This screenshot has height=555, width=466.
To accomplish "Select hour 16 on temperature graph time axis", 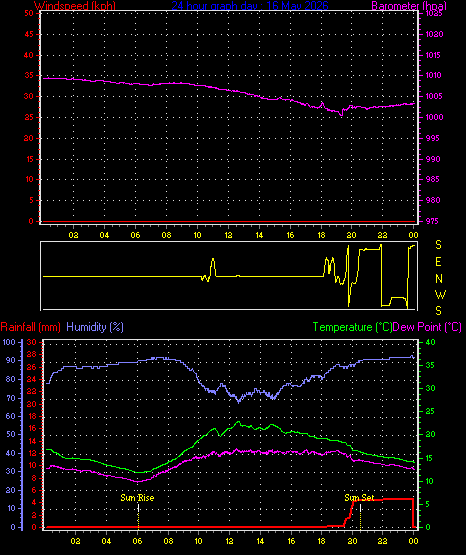I will (291, 541).
